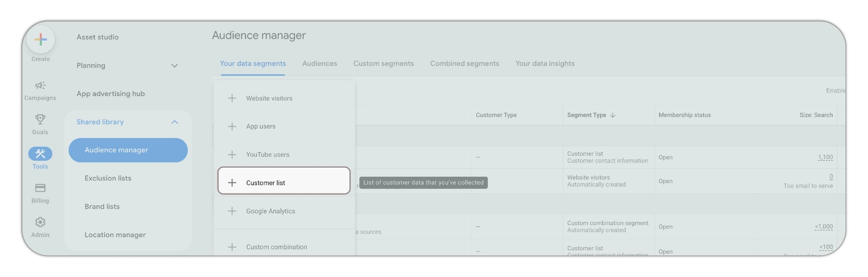Click the colorful Create plus button
Image resolution: width=868 pixels, height=277 pixels.
tap(41, 39)
